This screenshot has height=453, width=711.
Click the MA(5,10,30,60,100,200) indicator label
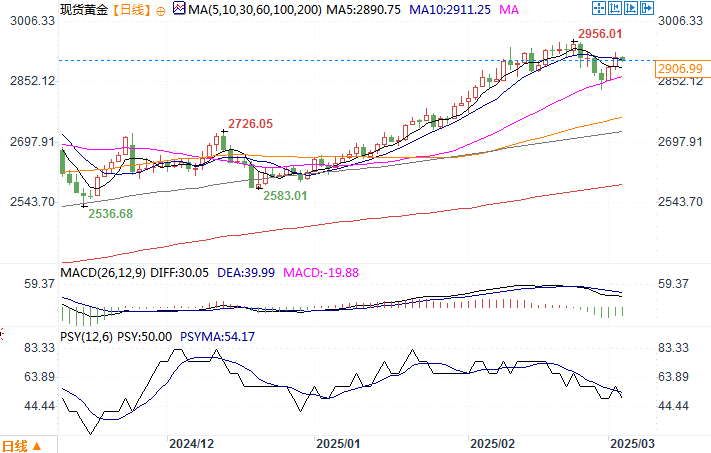click(x=255, y=10)
